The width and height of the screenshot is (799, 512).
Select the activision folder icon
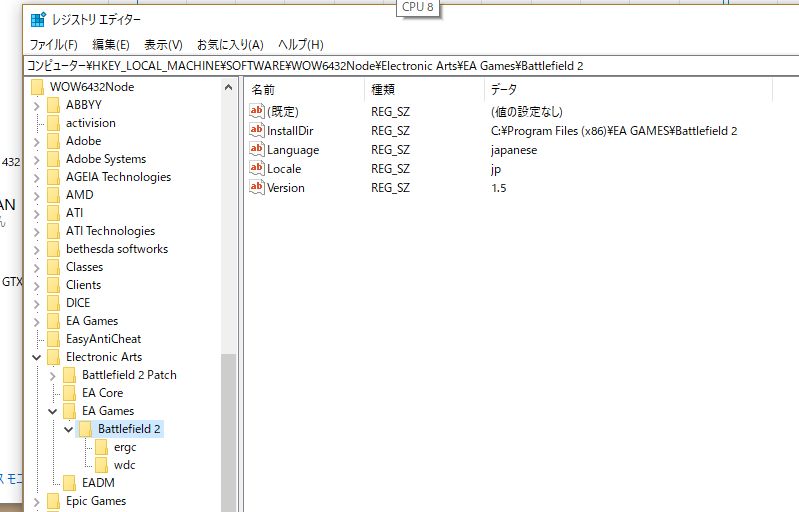(54, 123)
